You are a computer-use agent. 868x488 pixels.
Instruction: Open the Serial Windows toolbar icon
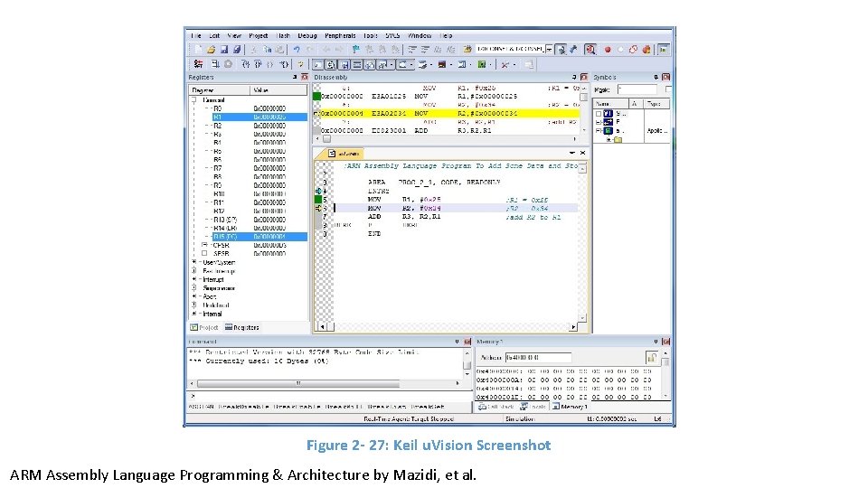(422, 64)
